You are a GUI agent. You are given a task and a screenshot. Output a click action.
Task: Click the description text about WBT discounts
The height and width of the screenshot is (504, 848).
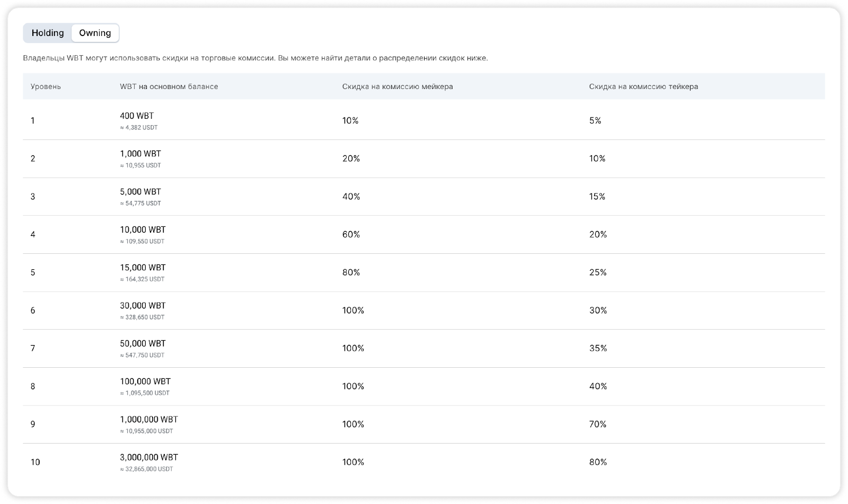tap(255, 58)
